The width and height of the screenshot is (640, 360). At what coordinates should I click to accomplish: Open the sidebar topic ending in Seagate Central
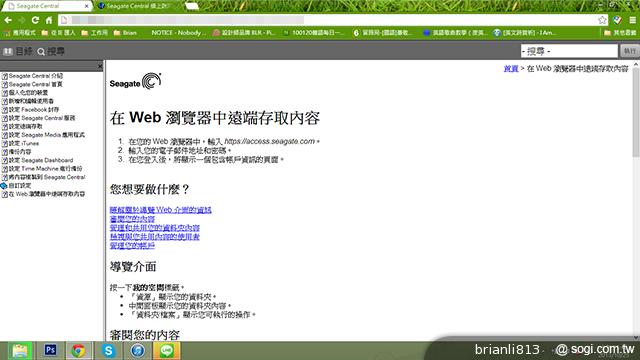pos(47,177)
